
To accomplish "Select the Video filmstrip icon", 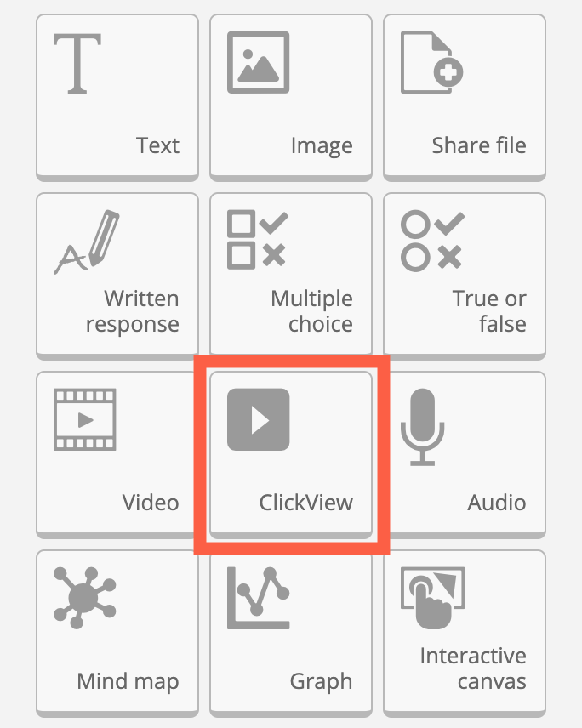I will pos(85,420).
